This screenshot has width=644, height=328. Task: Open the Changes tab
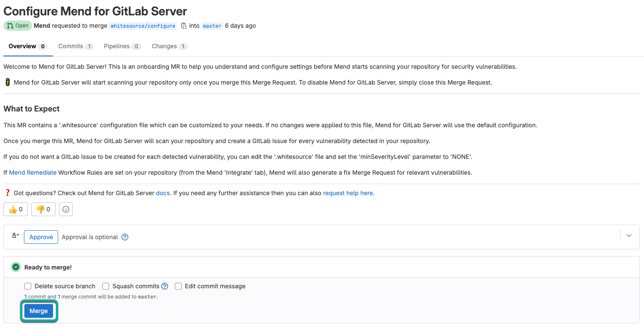(169, 46)
